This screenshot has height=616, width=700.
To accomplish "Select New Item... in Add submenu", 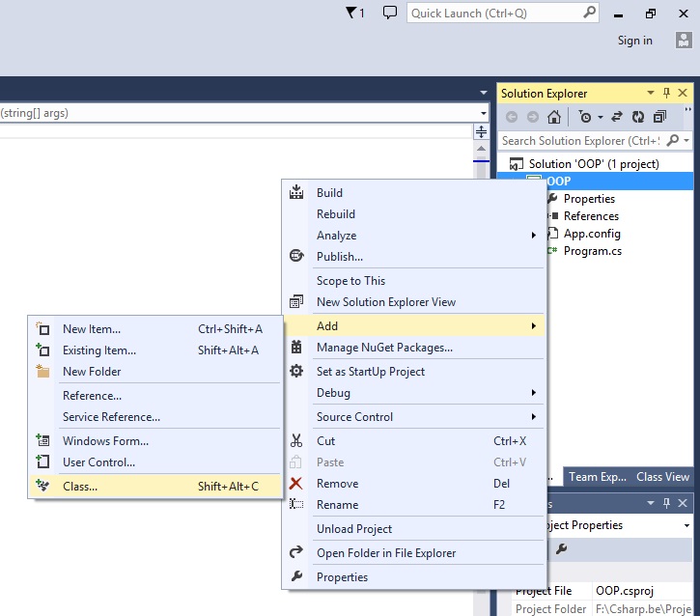I will 155,329.
